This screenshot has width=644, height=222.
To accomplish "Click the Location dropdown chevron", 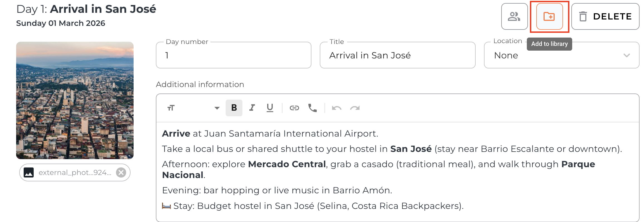I will click(626, 55).
